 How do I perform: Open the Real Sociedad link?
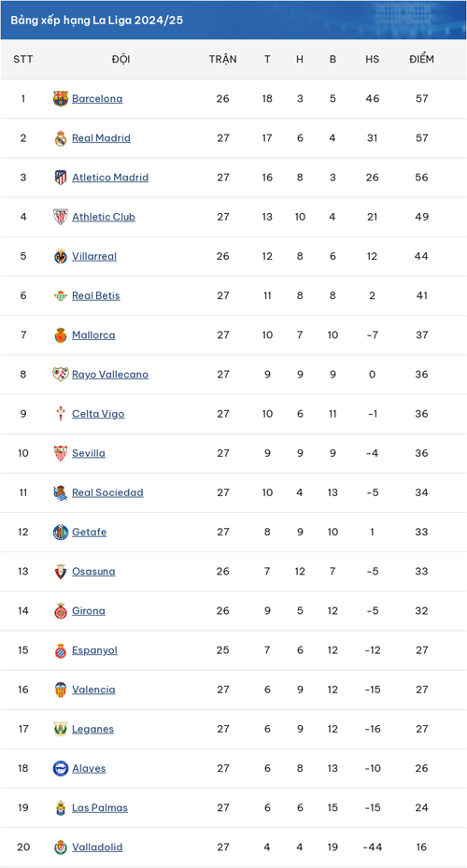(x=107, y=492)
